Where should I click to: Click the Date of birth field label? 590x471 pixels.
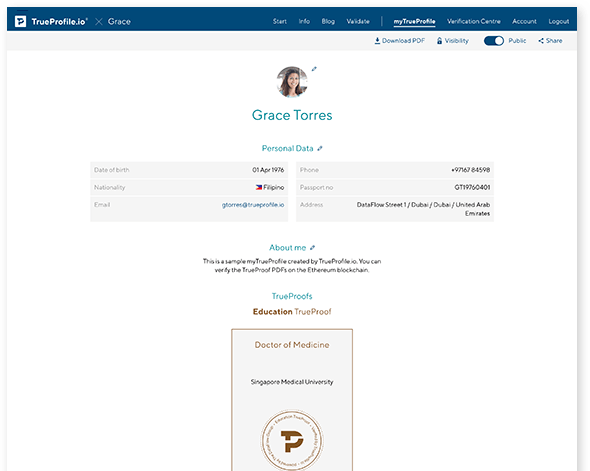tap(111, 170)
